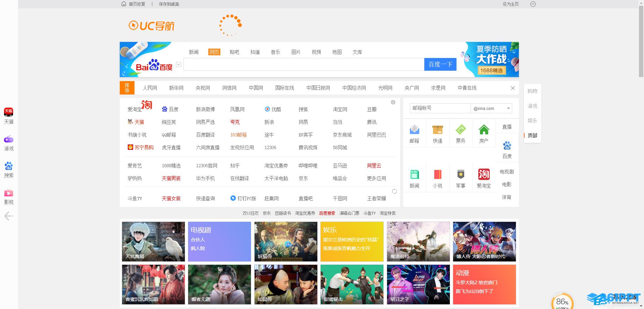Screen dimensions: 644x309
Task: Open the 直播 category link
Action: click(x=507, y=127)
